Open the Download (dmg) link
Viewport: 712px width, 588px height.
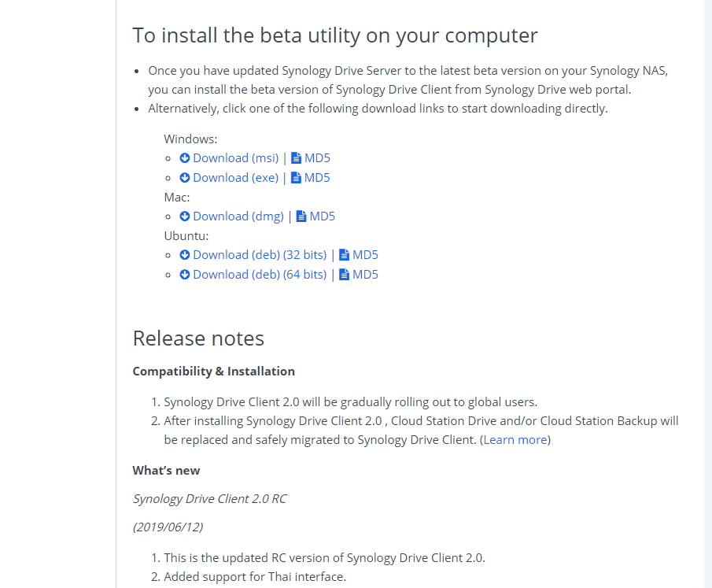[x=238, y=216]
